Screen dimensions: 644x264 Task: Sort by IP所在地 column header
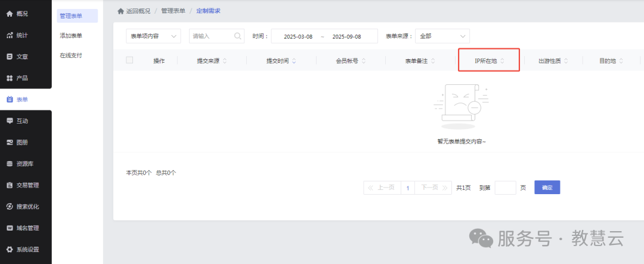(489, 61)
